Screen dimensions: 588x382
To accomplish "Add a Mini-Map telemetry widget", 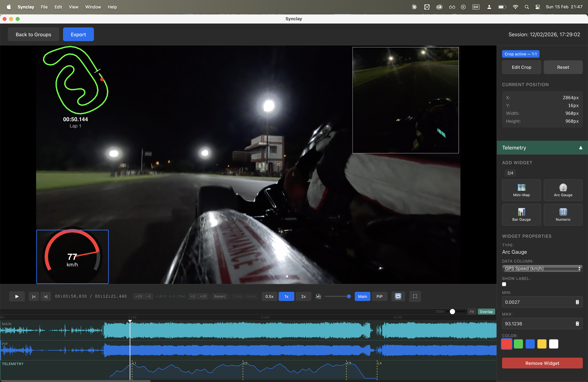I will (x=522, y=190).
